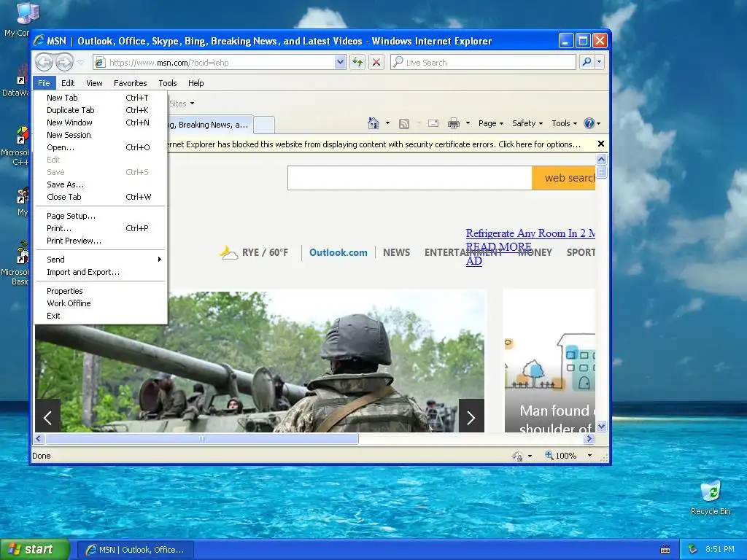Click the Forward navigation arrow
Screen dimensions: 747x560
pyautogui.click(x=65, y=63)
